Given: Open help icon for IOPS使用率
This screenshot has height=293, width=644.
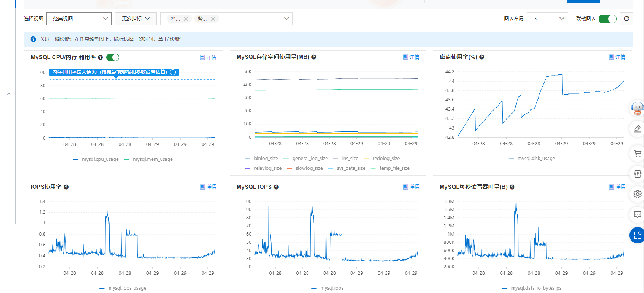Looking at the screenshot, I should click(x=66, y=187).
